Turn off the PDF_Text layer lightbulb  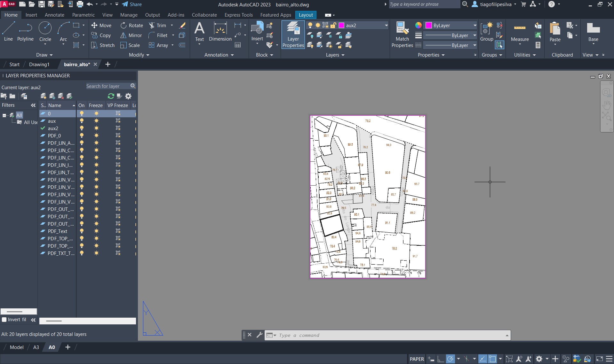tap(82, 231)
